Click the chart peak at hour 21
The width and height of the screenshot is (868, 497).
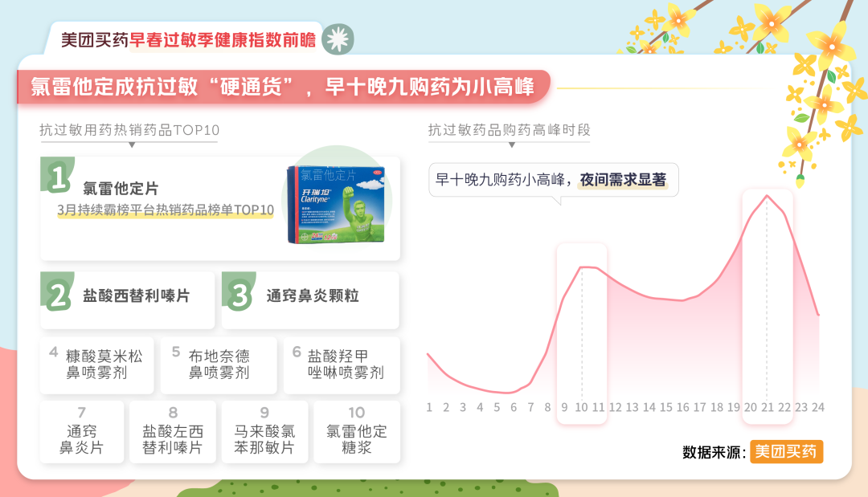[767, 196]
